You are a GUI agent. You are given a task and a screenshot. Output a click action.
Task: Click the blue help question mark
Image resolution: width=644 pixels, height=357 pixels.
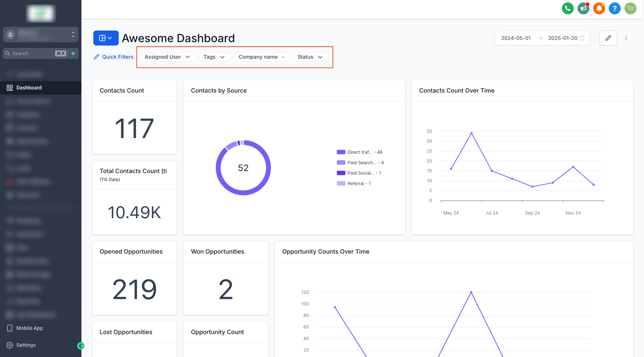(x=615, y=8)
